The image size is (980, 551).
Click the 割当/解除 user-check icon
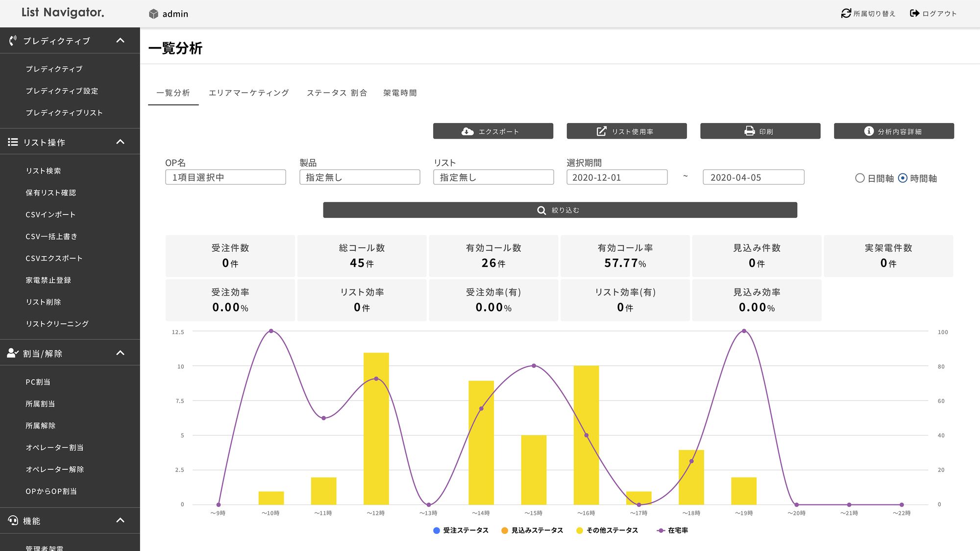tap(13, 353)
